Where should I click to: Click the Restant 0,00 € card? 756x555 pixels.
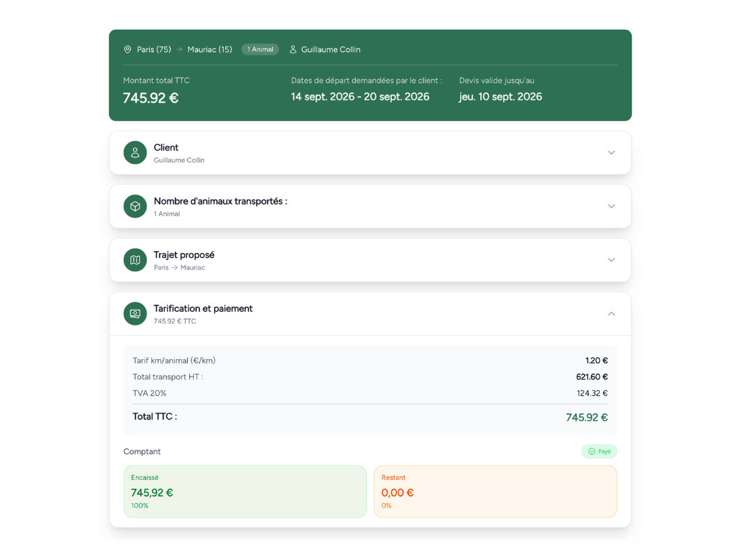tap(496, 492)
